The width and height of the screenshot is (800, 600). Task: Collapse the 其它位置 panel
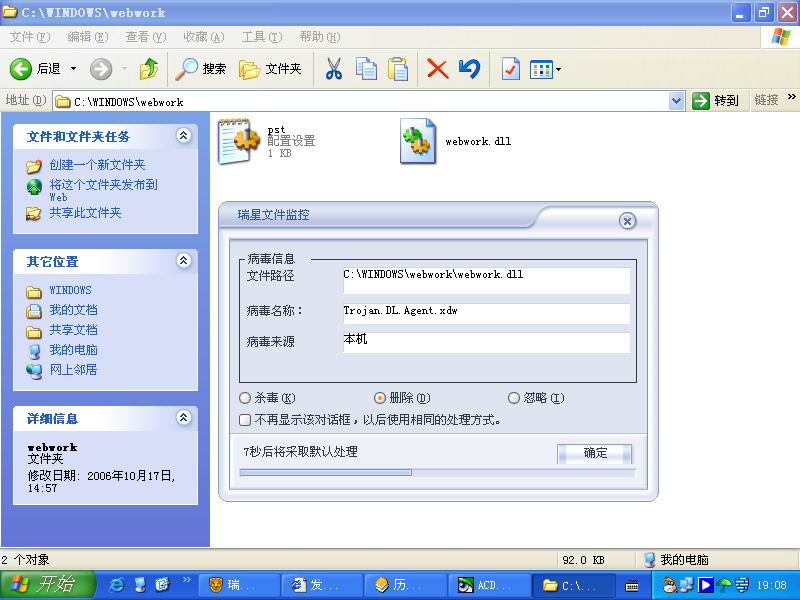point(184,261)
